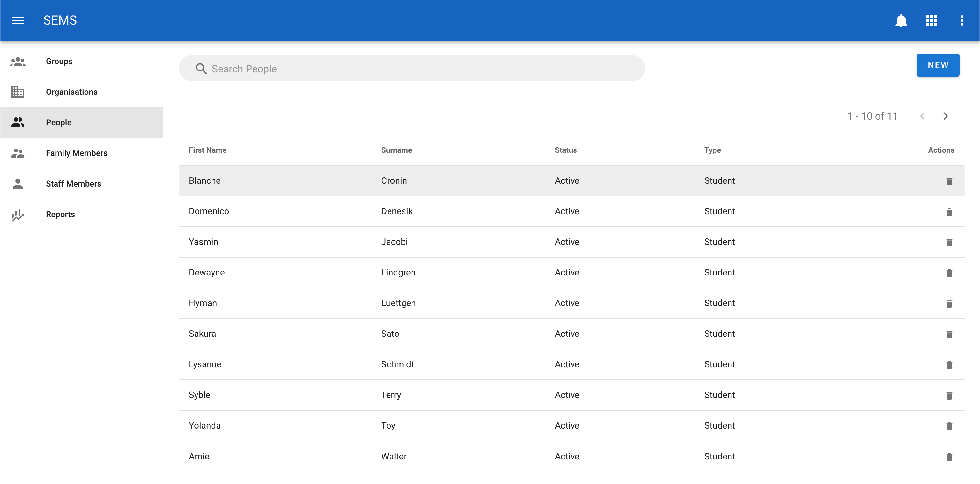The image size is (980, 484).
Task: Click trash icon in Hyman Luettgen row
Action: tap(949, 304)
